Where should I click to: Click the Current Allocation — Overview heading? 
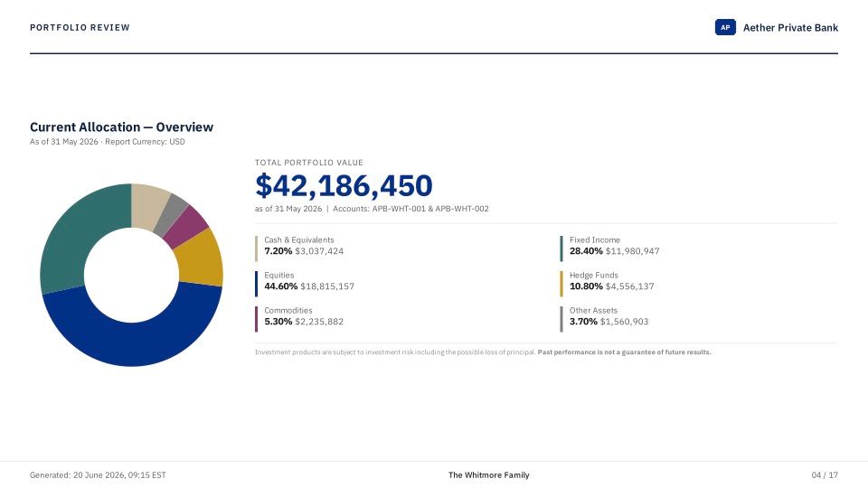click(121, 127)
